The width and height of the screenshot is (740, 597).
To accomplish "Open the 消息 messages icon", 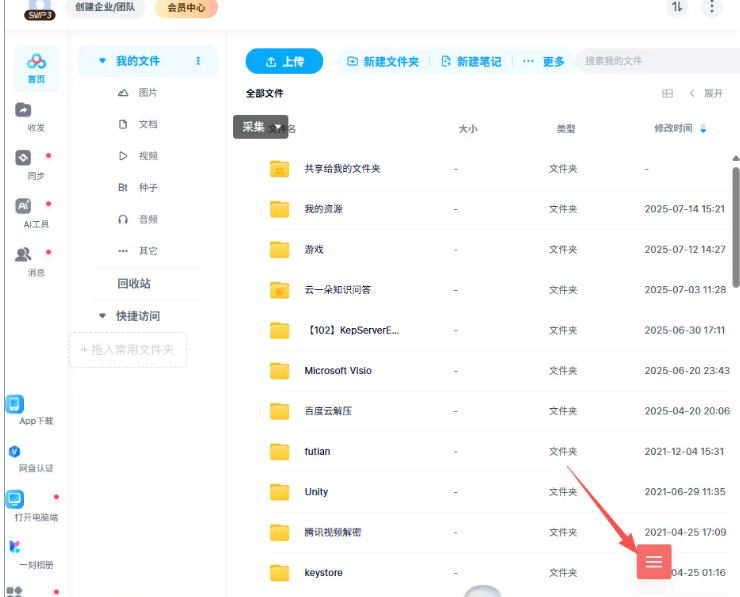I will coord(24,255).
